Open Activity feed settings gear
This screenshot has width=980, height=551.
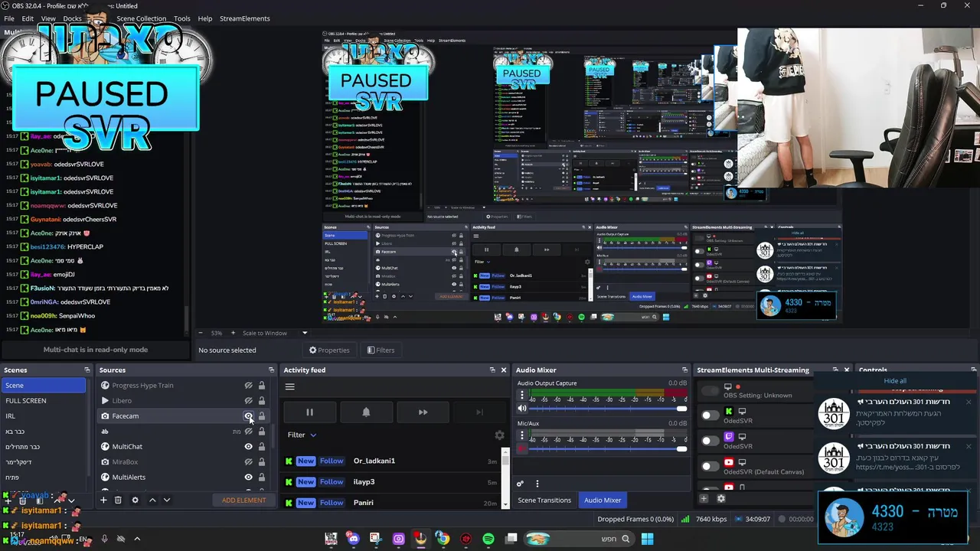[x=499, y=435]
